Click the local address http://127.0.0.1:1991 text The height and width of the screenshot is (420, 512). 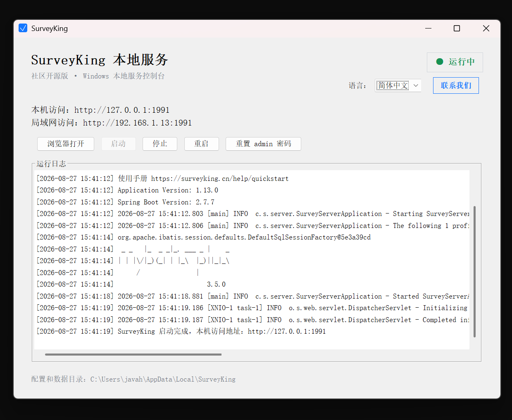click(122, 110)
